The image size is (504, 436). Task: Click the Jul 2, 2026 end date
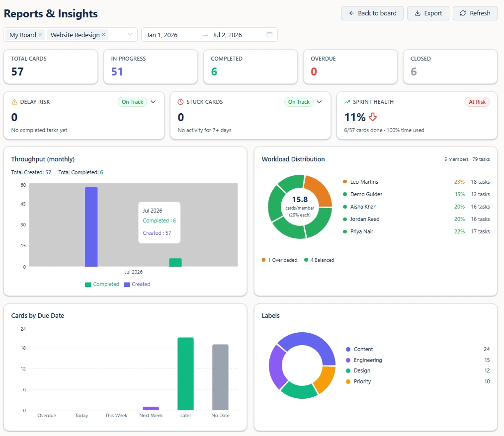coord(227,35)
